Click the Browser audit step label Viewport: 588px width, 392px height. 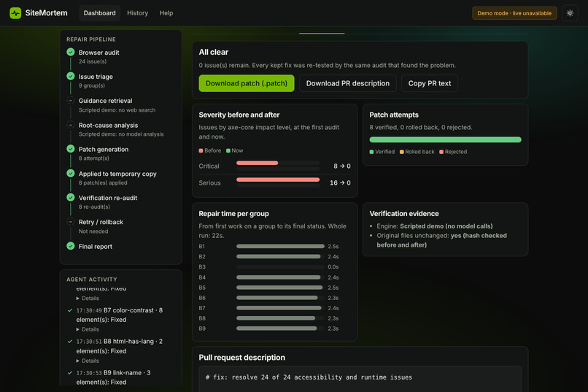pyautogui.click(x=99, y=53)
